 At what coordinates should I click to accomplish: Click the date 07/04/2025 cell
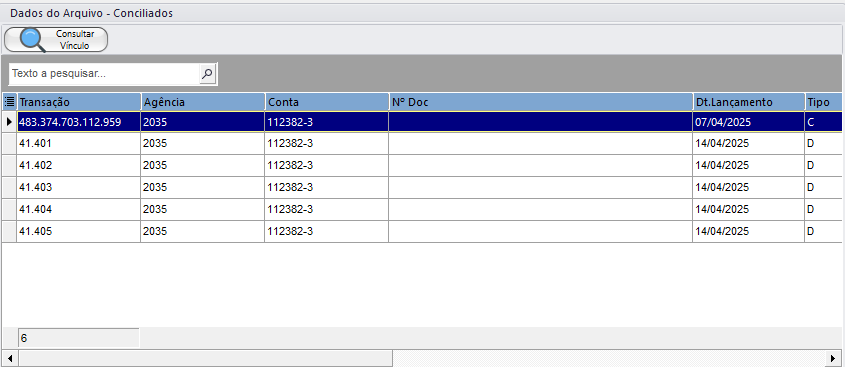click(749, 122)
